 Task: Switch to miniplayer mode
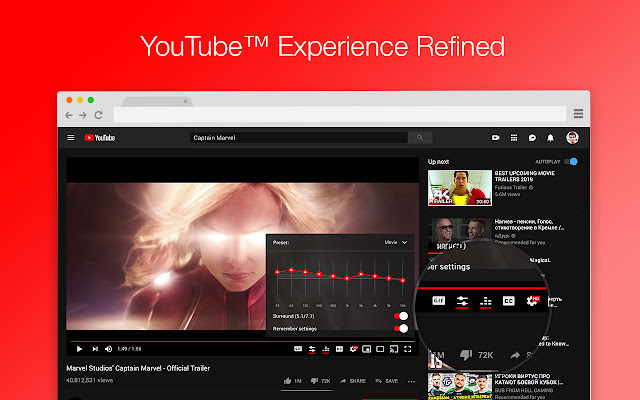pos(367,349)
